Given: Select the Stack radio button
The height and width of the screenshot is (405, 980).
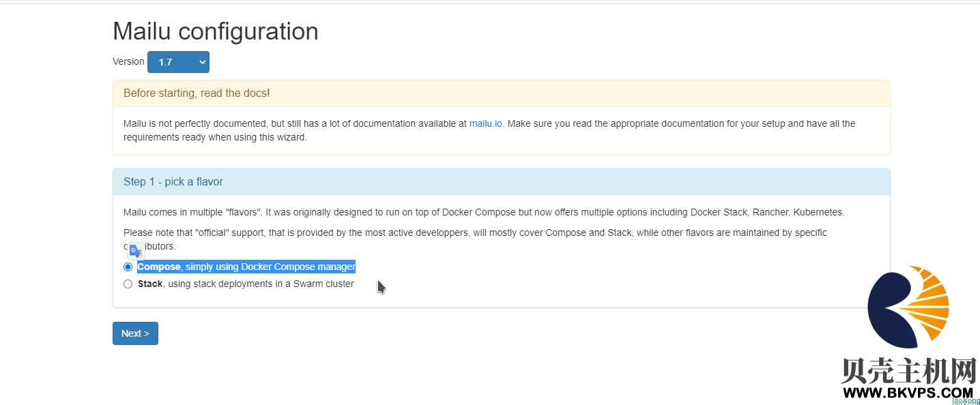Looking at the screenshot, I should tap(128, 284).
